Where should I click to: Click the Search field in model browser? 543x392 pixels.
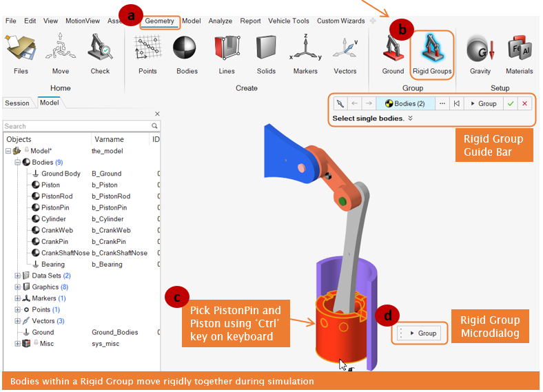76,126
